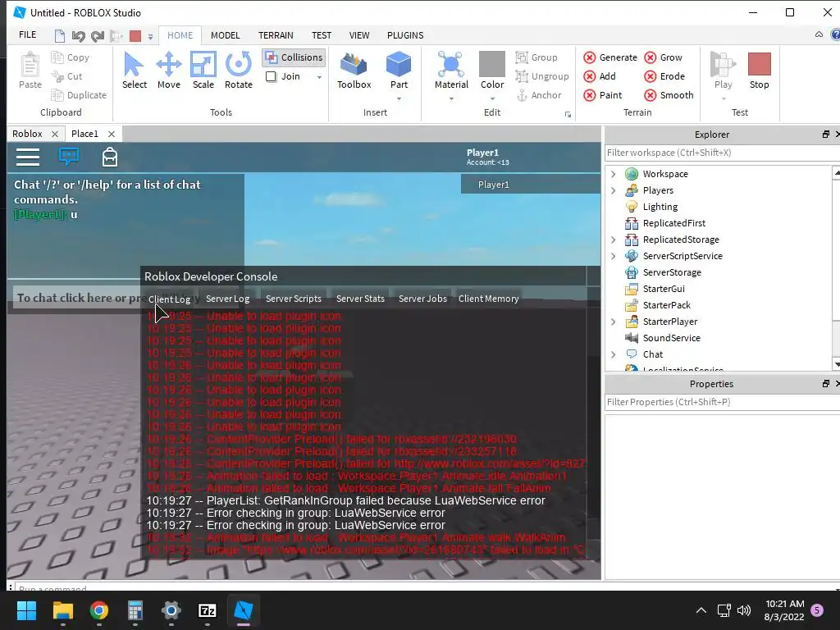
Task: Open the FILE menu
Action: tap(28, 34)
